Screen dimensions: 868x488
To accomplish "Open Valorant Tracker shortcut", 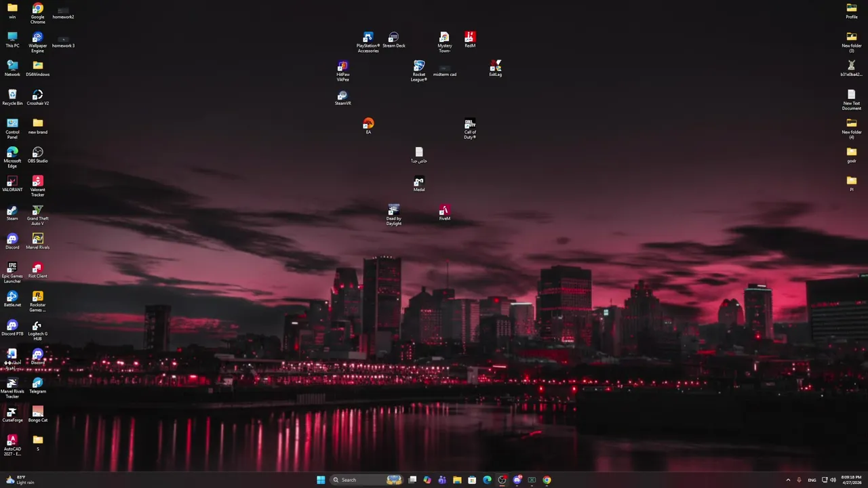I will (x=38, y=186).
